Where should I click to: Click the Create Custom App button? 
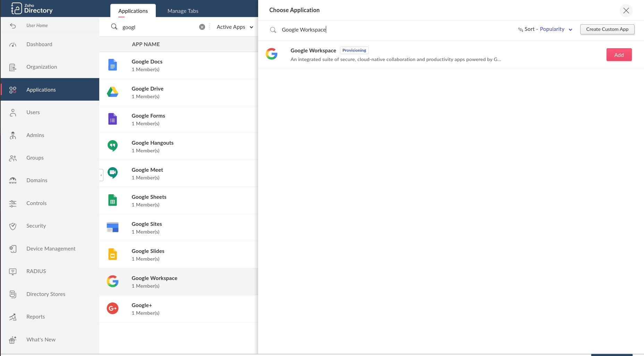point(607,29)
